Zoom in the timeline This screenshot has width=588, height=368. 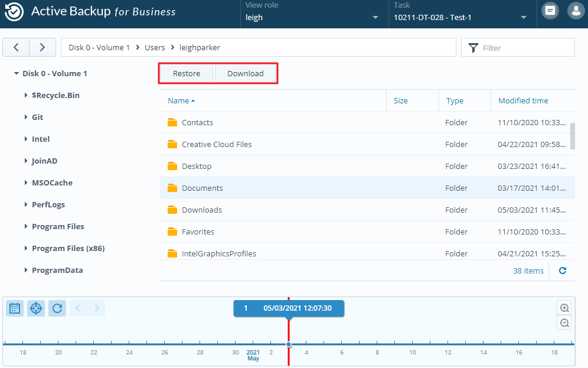(564, 308)
